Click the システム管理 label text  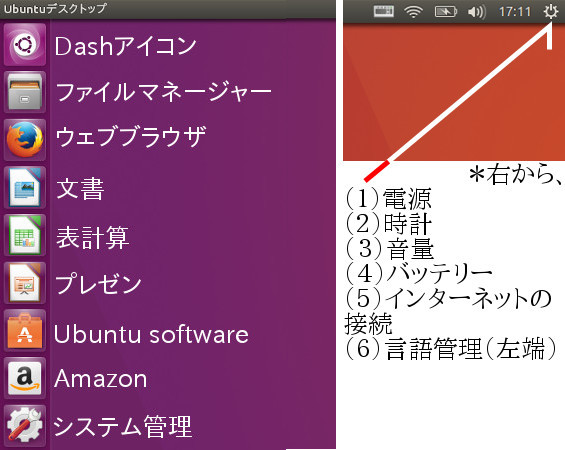[123, 427]
